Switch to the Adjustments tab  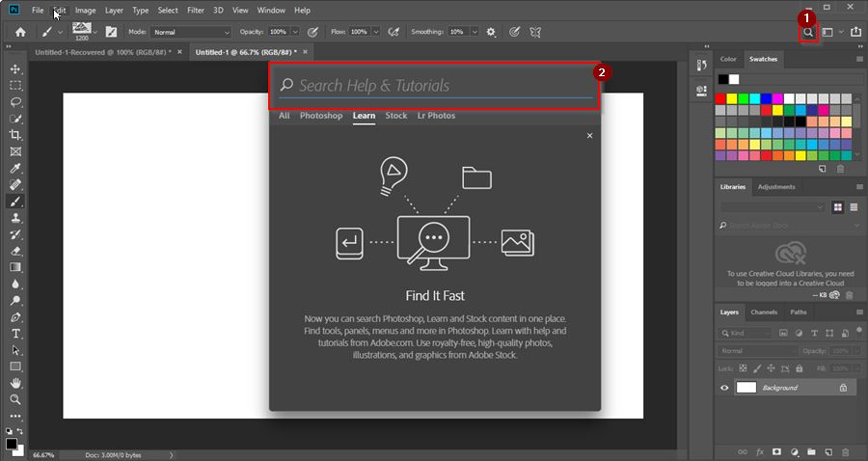(776, 187)
